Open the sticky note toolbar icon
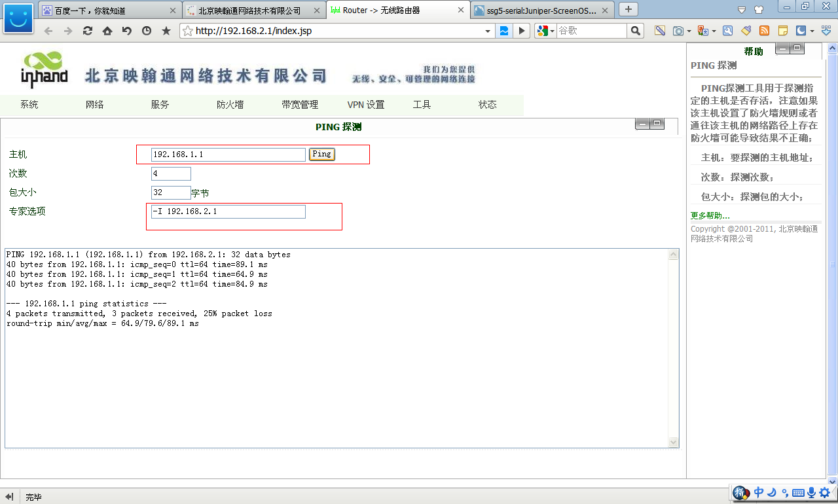This screenshot has height=504, width=838. pos(782,31)
